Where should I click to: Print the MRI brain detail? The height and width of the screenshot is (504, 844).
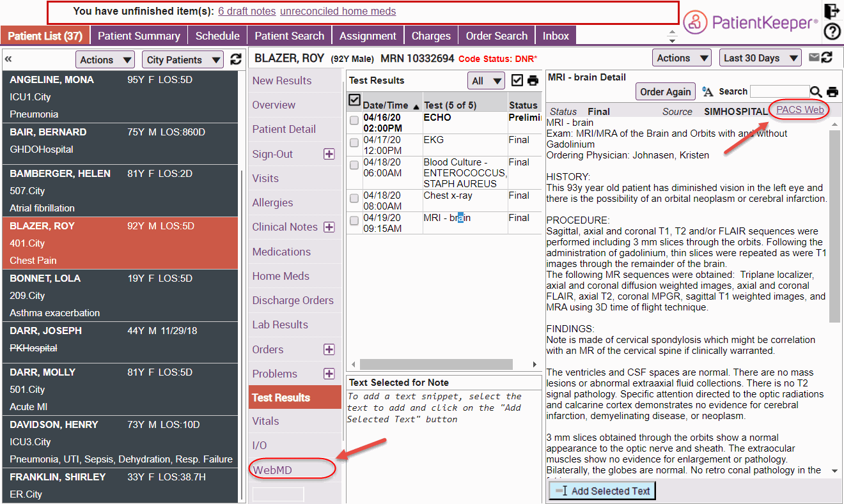coord(832,92)
